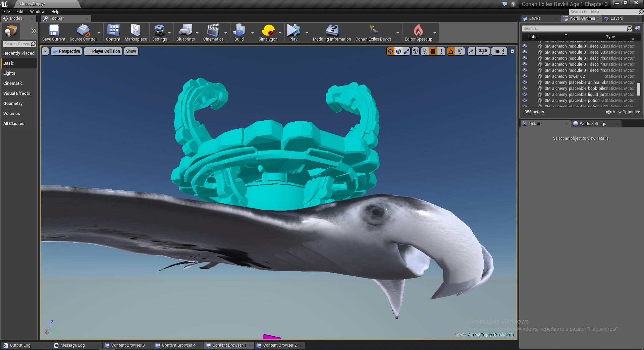
Task: Open the Content Browser 3 tab
Action: coord(128,345)
